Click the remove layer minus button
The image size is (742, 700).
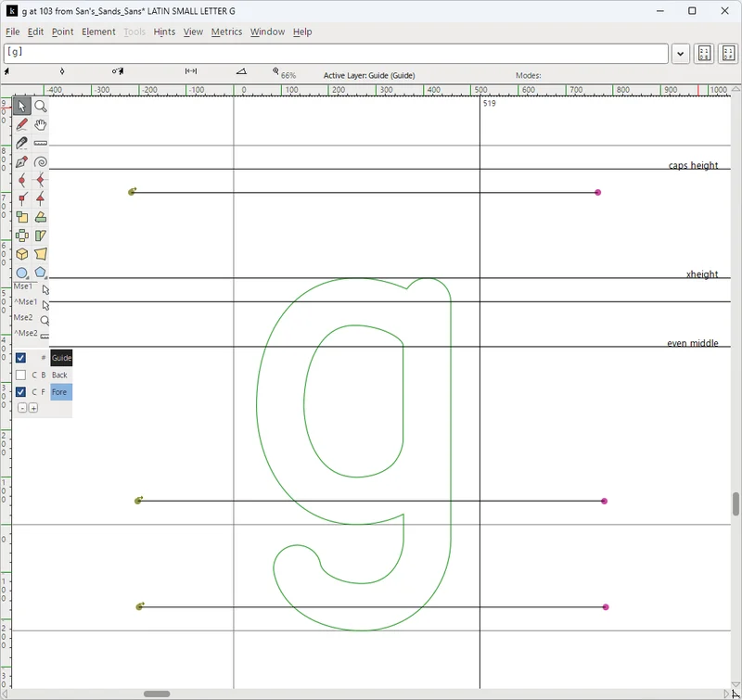22,408
